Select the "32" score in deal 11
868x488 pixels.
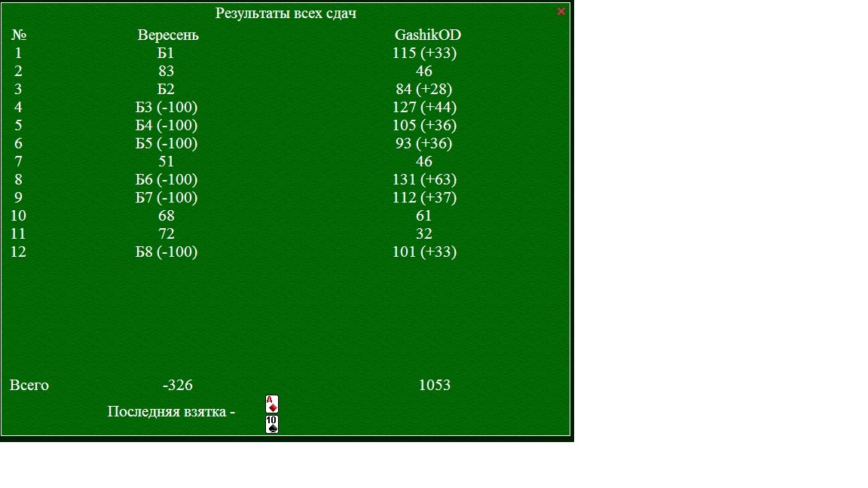424,234
